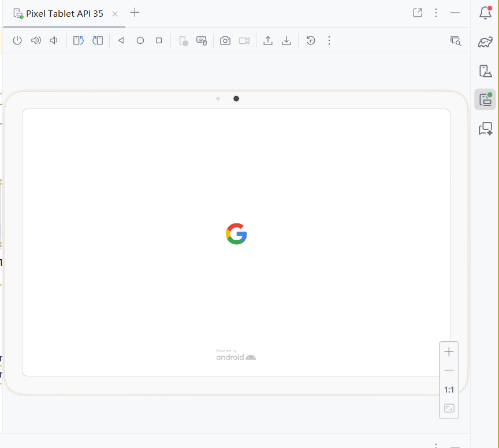This screenshot has width=499, height=448.
Task: Add a new device tab
Action: tap(135, 13)
